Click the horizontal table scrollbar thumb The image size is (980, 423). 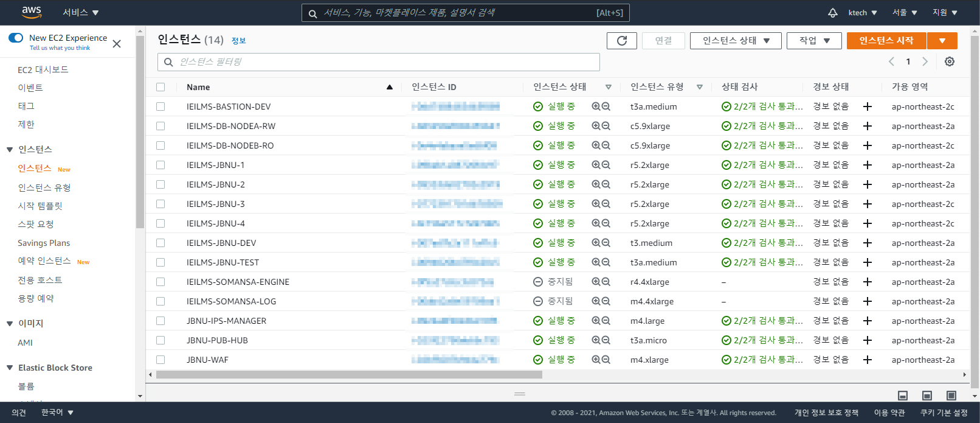[x=349, y=375]
